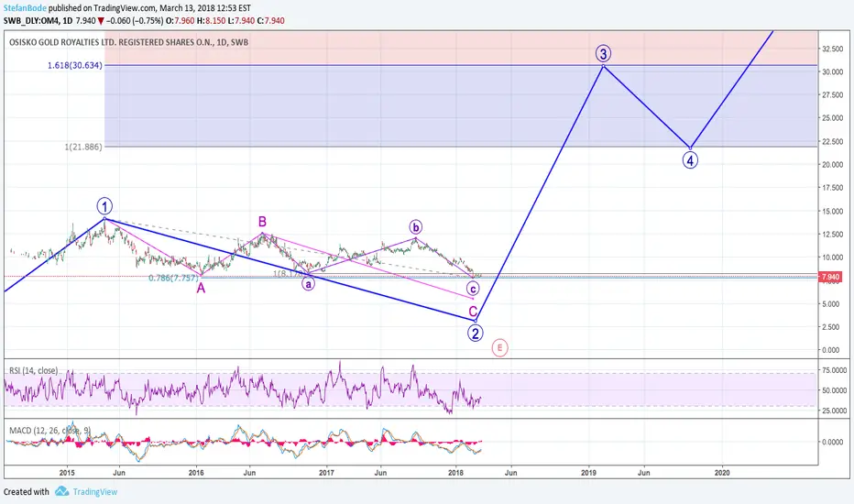Click the magenta wave A label
This screenshot has width=854, height=504.
point(201,289)
